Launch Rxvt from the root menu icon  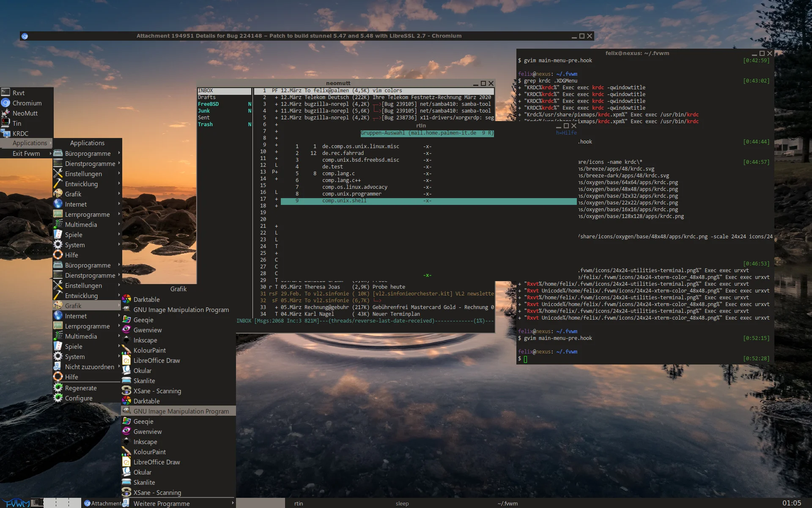point(5,92)
